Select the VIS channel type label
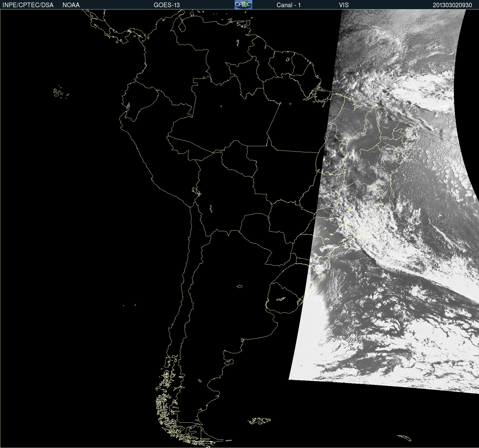The image size is (479, 448). point(344,5)
